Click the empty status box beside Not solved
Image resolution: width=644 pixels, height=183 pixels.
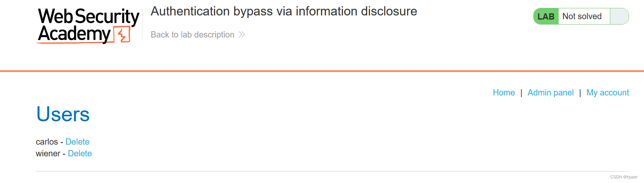[x=619, y=16]
